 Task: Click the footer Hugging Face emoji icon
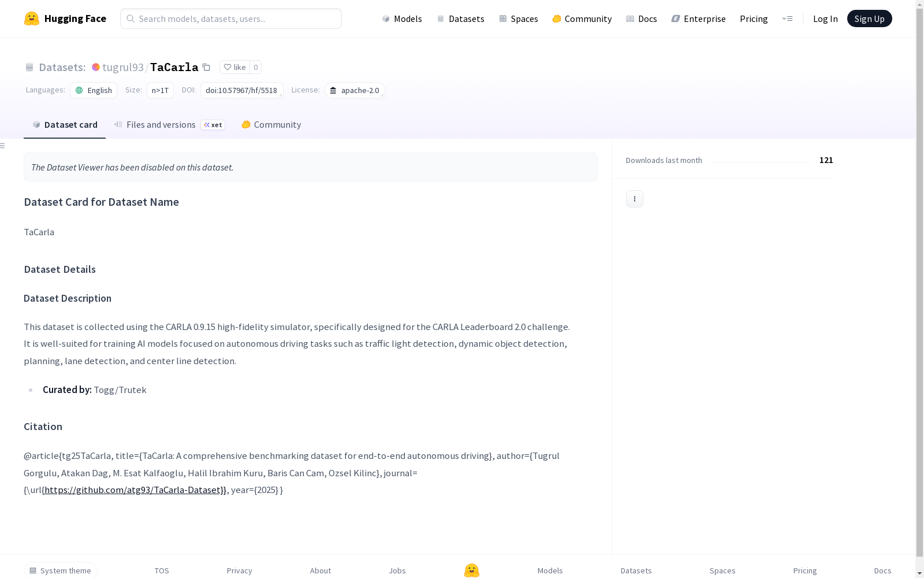coord(472,570)
